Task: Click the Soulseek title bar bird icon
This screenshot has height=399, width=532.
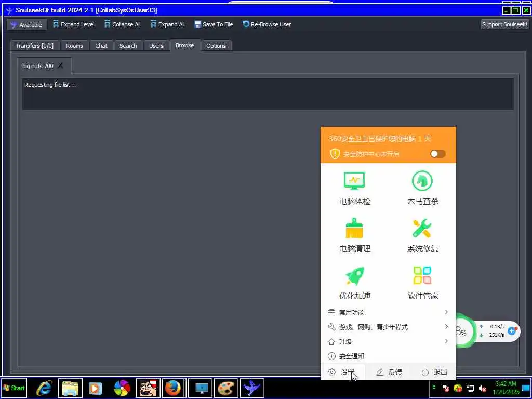Action: [9, 10]
